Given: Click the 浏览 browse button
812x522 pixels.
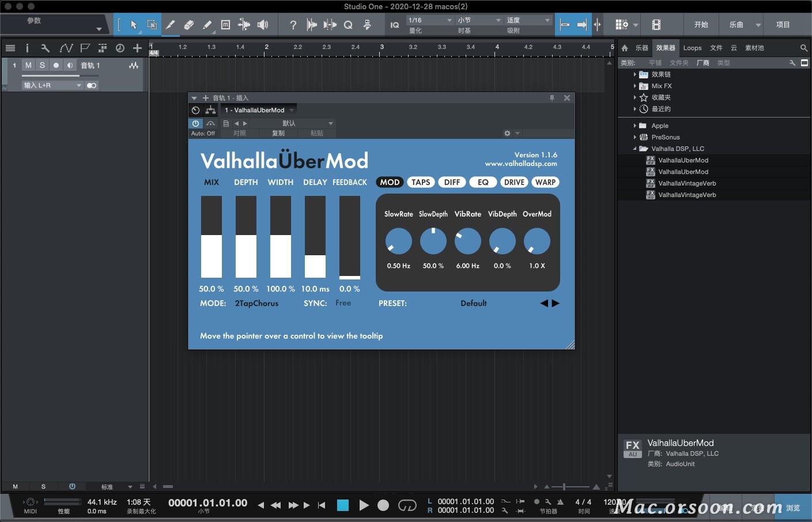Looking at the screenshot, I should 793,508.
